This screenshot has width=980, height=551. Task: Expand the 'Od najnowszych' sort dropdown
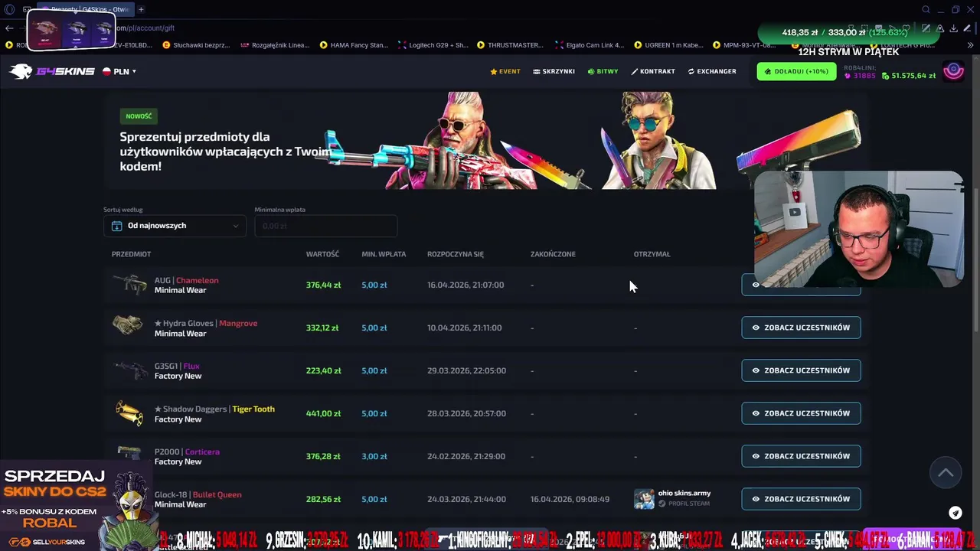click(175, 226)
